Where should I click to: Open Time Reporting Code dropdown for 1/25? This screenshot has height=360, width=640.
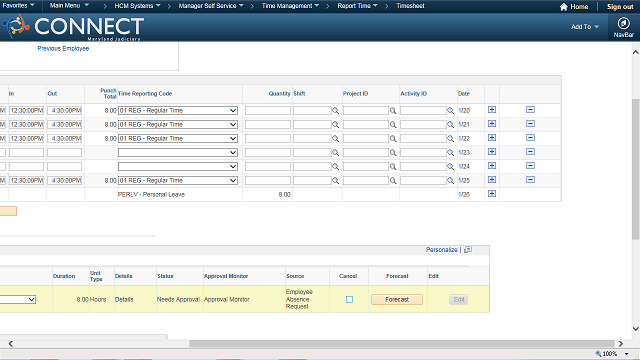tap(178, 180)
